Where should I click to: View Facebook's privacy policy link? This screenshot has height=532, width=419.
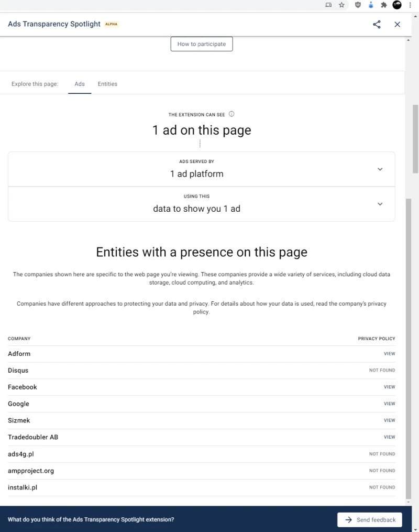(389, 387)
